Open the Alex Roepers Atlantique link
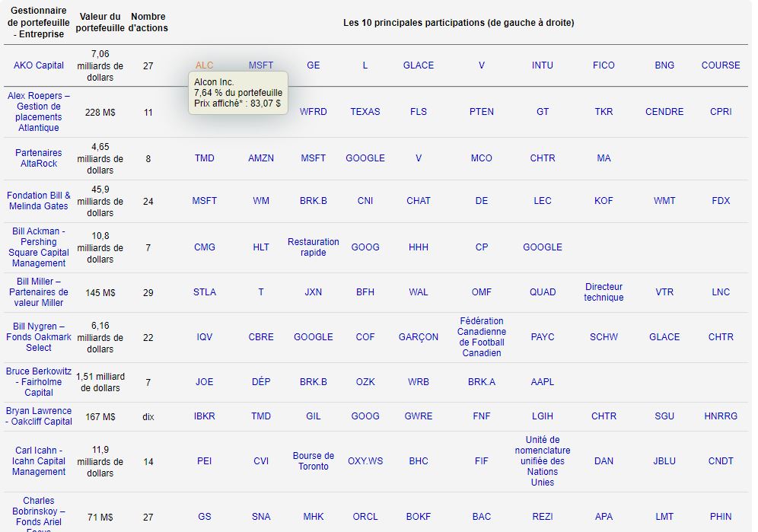Screen dimensions: 758x532 point(38,112)
